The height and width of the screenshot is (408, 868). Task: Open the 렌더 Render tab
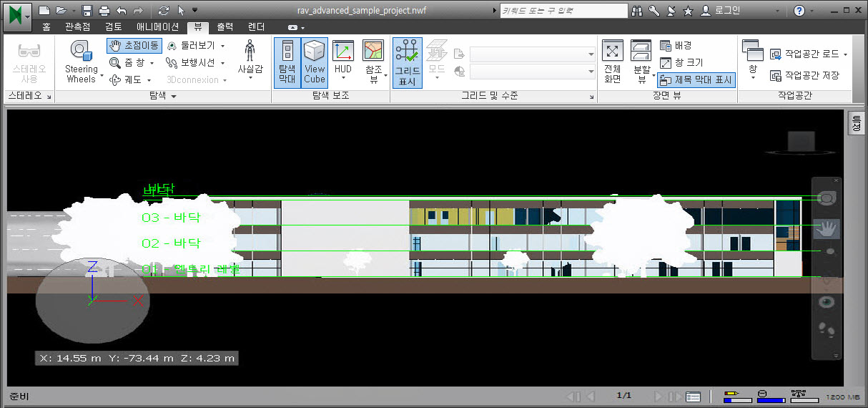(257, 27)
